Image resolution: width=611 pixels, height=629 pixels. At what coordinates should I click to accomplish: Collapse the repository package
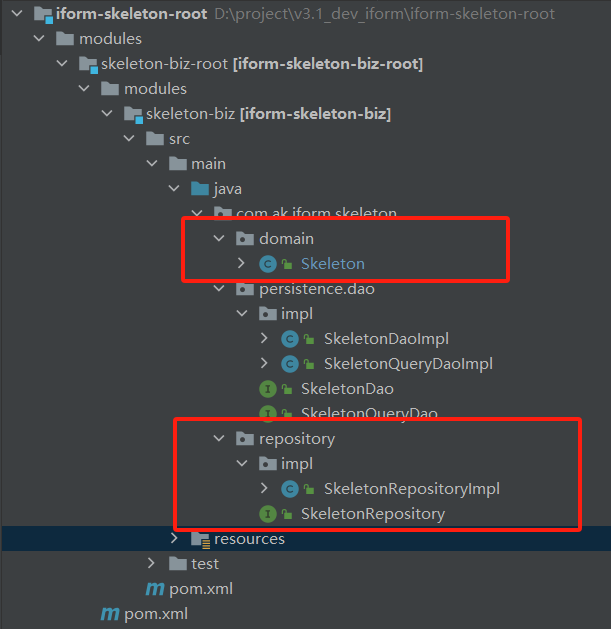click(219, 439)
